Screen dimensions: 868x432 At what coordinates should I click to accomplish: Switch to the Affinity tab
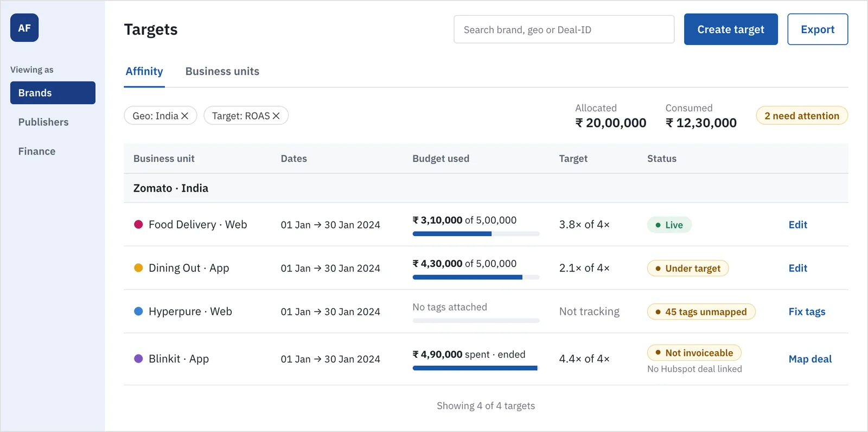point(144,71)
